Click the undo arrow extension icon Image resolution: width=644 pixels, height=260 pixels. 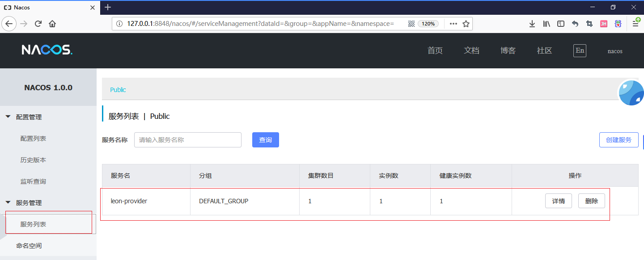[575, 24]
